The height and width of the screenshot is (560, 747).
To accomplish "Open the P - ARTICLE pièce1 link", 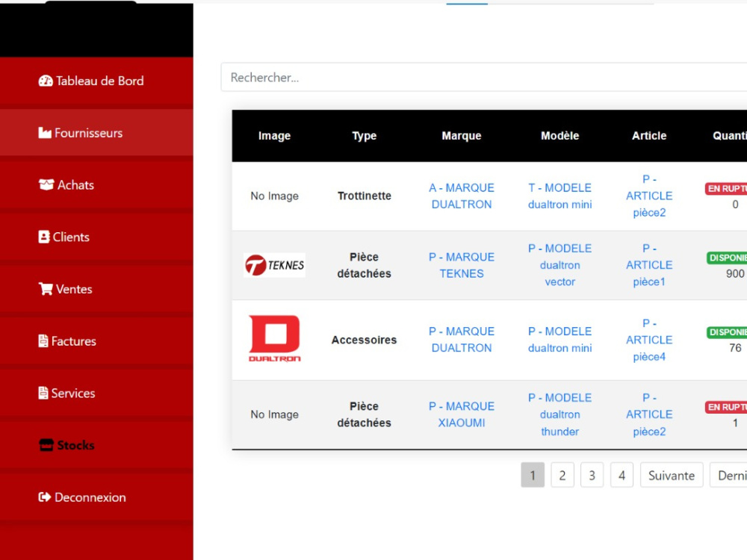I will pyautogui.click(x=649, y=265).
